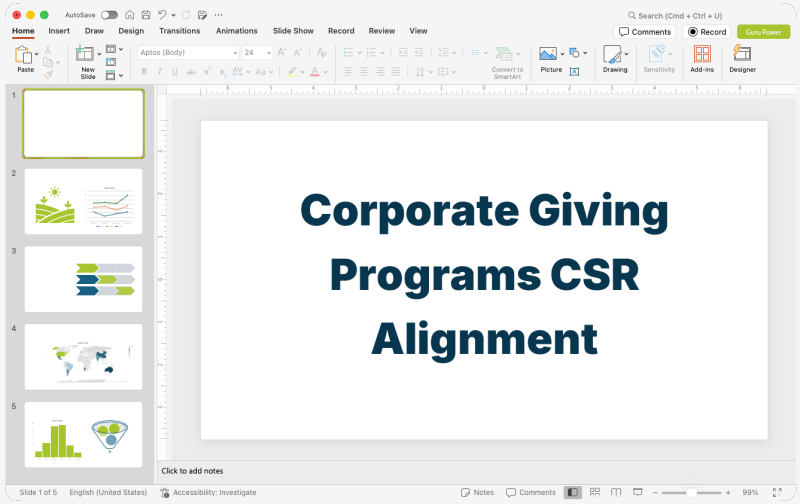The width and height of the screenshot is (800, 504).
Task: Open the Bullets dropdown arrow
Action: pos(359,53)
